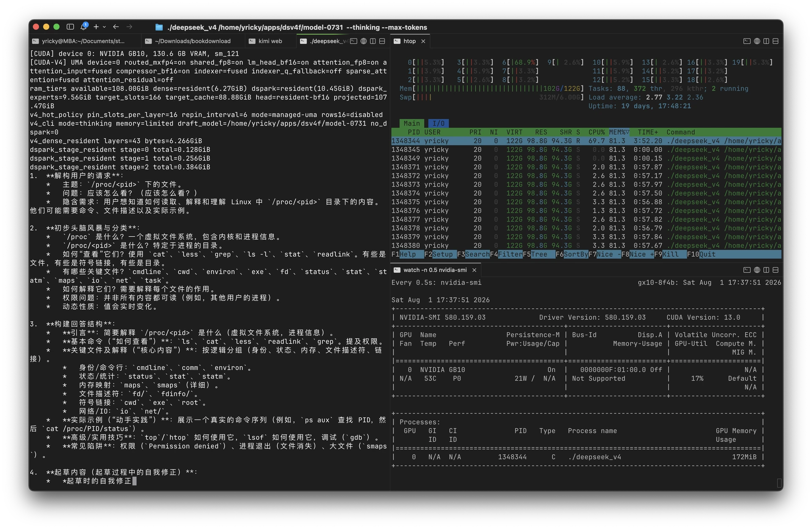The width and height of the screenshot is (812, 529).
Task: Select htop process row PID 1348375
Action: coord(586,202)
